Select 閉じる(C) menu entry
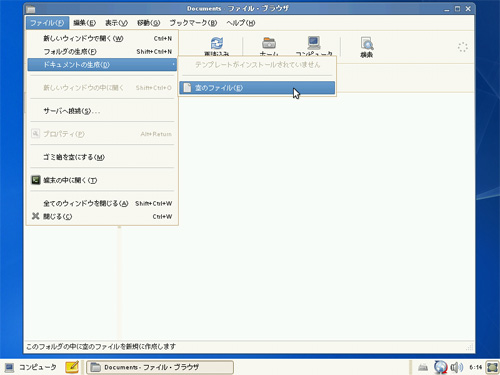The image size is (500, 375). [102, 217]
